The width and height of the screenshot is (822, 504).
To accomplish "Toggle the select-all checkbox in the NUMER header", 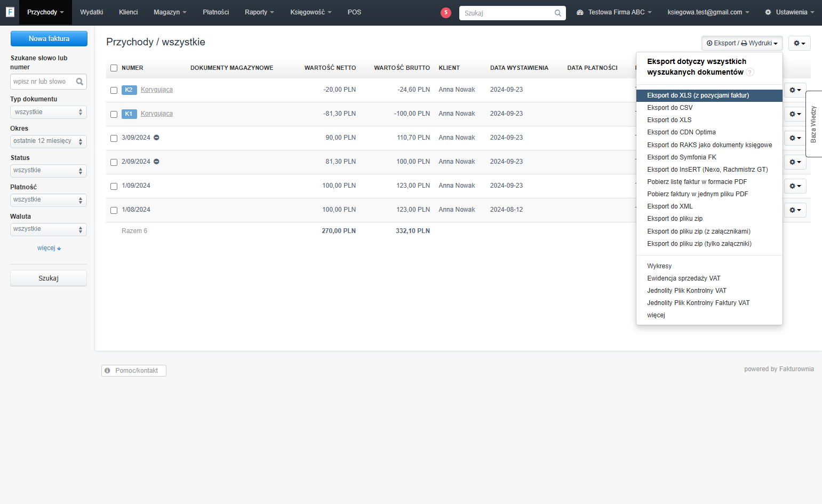I will pyautogui.click(x=114, y=68).
